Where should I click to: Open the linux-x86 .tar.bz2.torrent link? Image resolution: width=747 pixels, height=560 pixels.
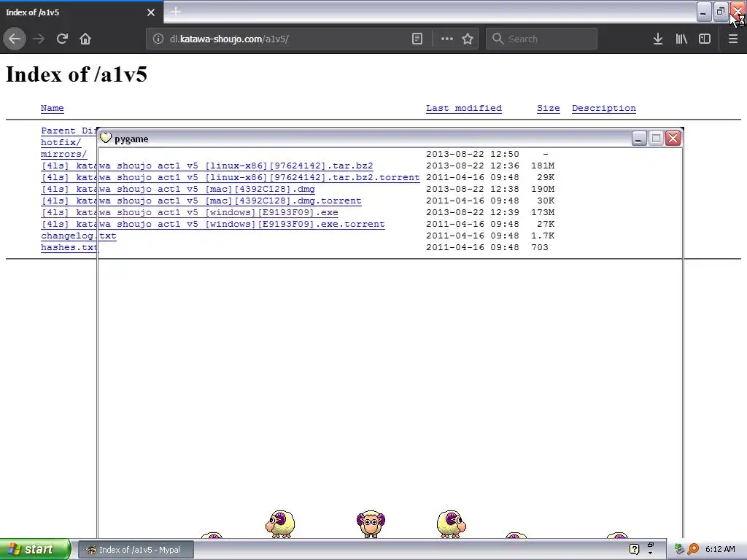coord(230,177)
